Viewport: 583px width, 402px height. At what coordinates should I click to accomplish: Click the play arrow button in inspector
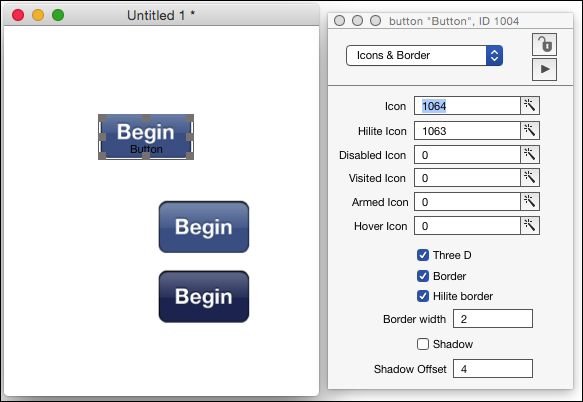pyautogui.click(x=544, y=69)
